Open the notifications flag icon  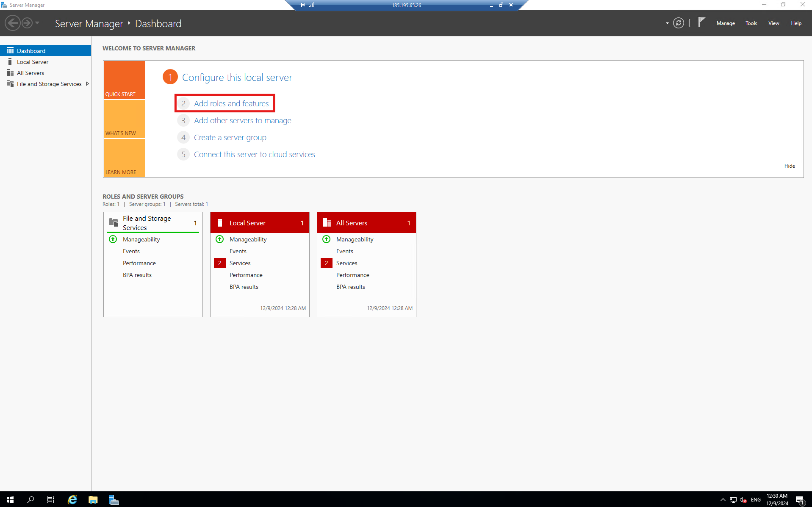[701, 22]
